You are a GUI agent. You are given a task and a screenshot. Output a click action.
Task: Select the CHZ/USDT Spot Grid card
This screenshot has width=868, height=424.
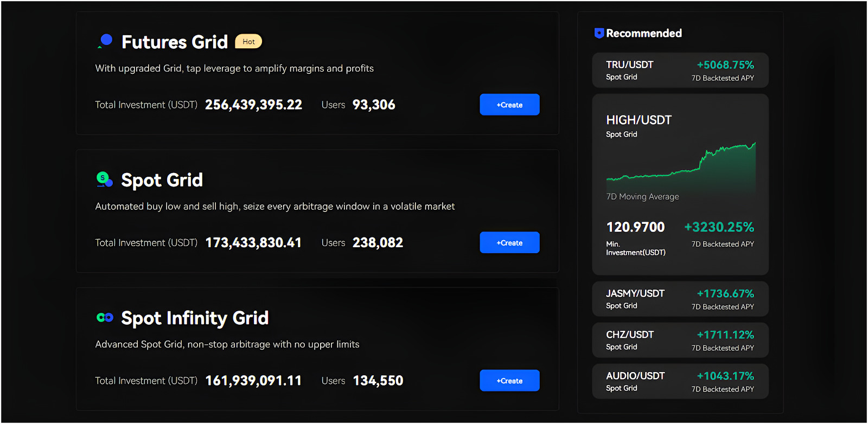click(680, 341)
